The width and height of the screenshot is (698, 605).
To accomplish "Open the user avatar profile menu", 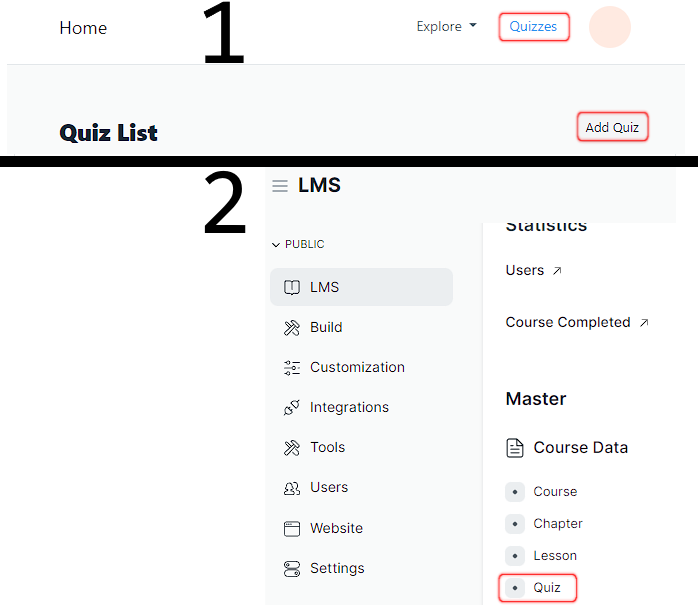I will pos(610,27).
